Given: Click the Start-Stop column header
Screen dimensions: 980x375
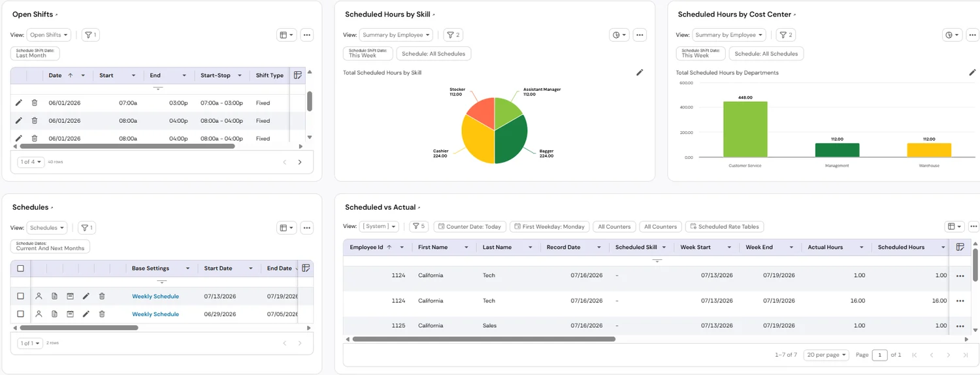Looking at the screenshot, I should pos(216,76).
